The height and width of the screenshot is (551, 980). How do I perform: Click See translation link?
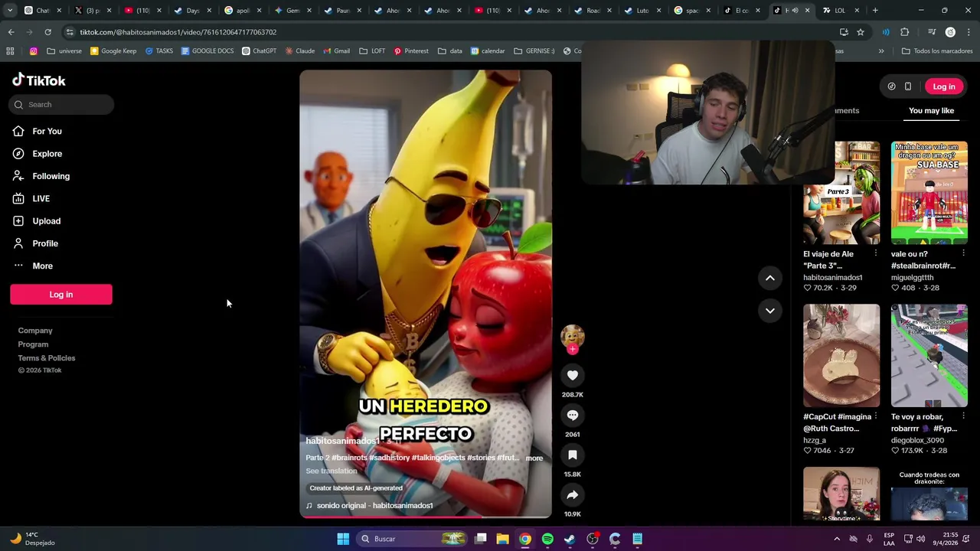(x=332, y=471)
